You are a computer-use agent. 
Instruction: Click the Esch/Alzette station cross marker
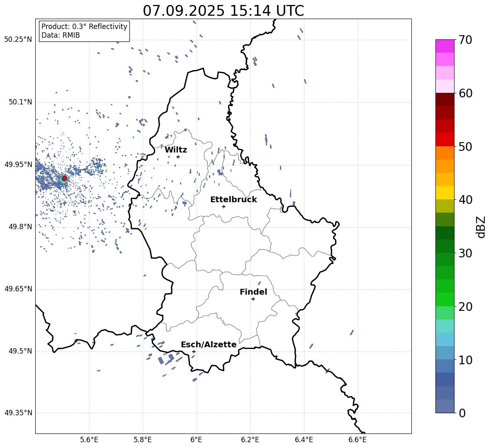click(x=194, y=351)
